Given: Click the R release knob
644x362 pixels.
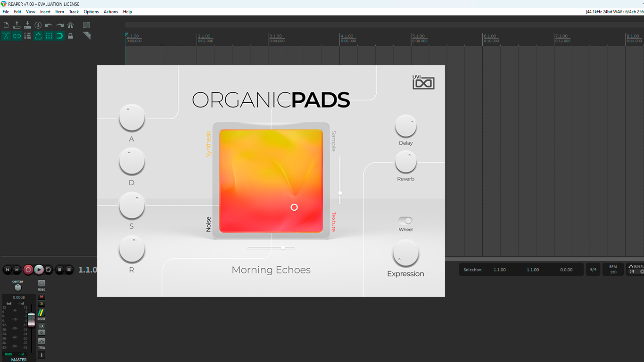Looking at the screenshot, I should (x=132, y=249).
